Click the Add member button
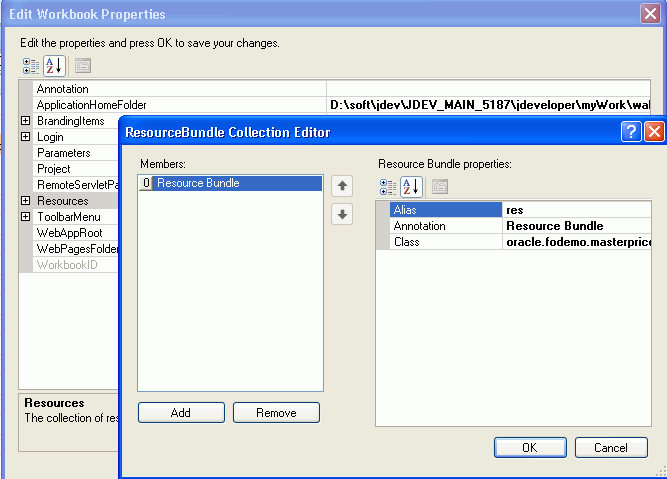667x479 pixels. [x=181, y=413]
